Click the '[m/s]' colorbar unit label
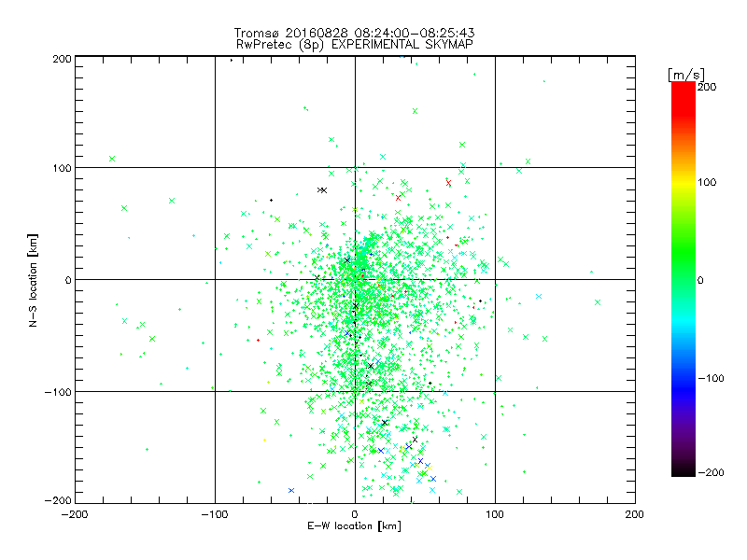This screenshot has width=747, height=560. [x=686, y=75]
